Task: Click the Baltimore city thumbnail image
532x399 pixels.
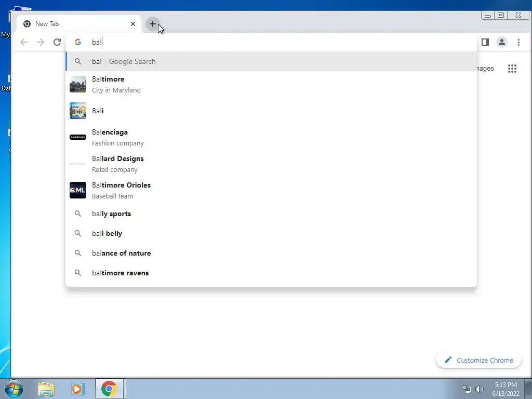Action: (78, 84)
